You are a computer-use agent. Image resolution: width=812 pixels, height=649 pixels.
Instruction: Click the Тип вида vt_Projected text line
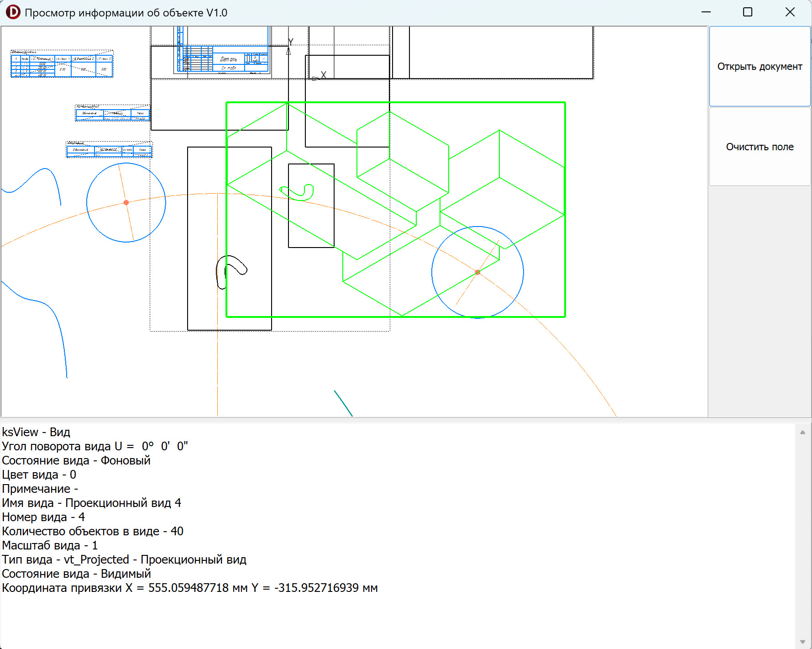point(124,559)
